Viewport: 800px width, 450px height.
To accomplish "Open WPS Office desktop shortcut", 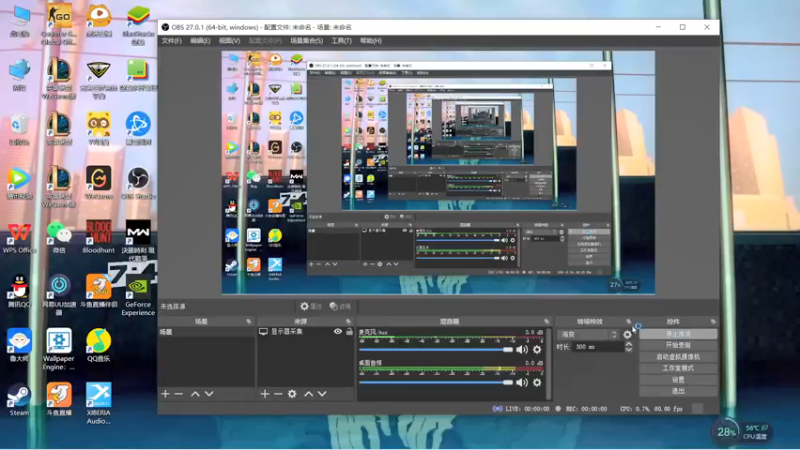I will pos(19,237).
